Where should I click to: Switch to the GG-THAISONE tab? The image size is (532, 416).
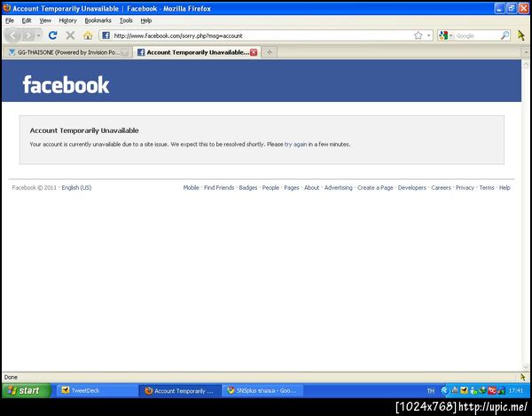tap(67, 52)
